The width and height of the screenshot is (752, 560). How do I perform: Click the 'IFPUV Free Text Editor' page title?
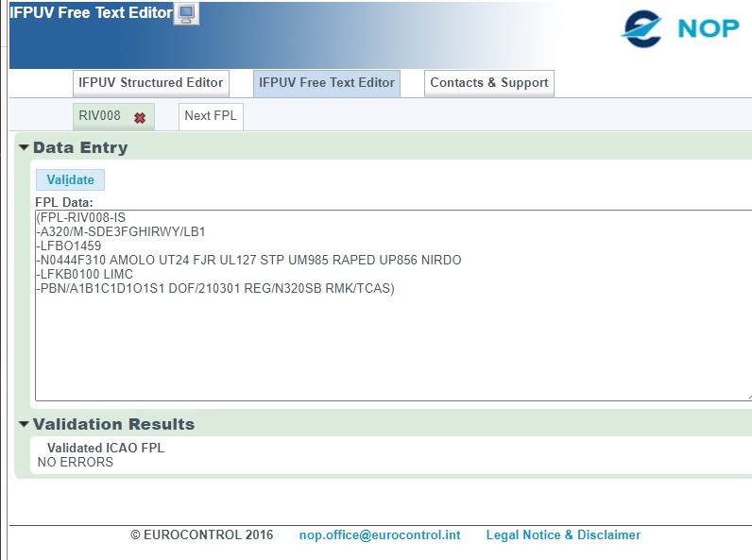coord(91,12)
